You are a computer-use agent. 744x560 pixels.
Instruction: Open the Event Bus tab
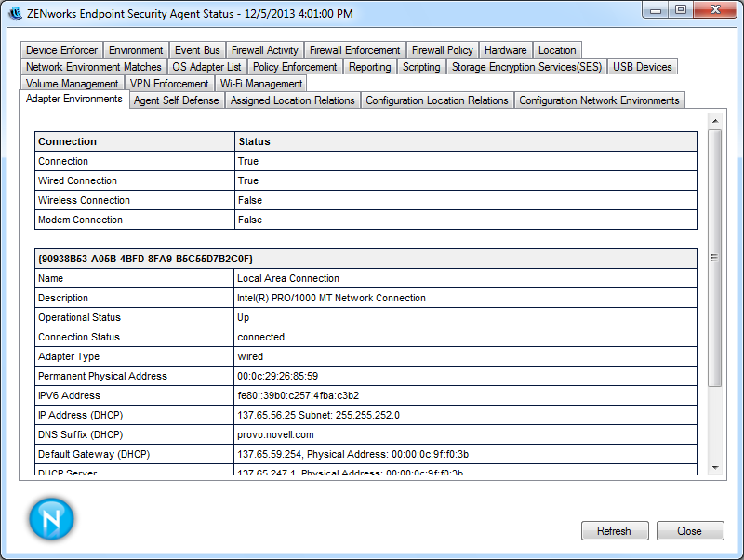197,50
